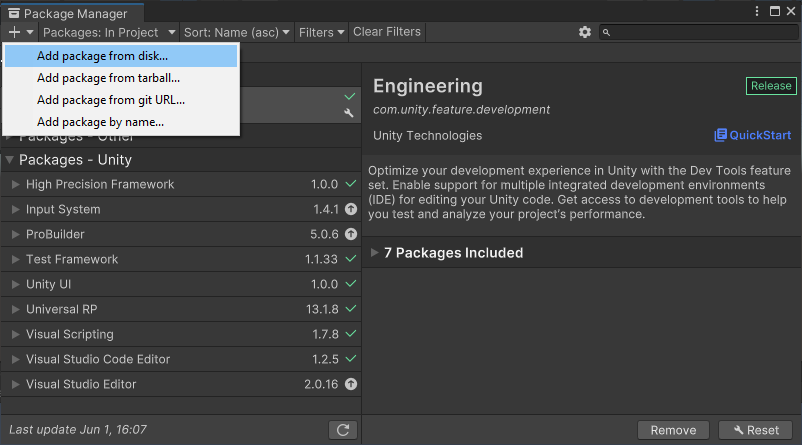
Task: Open the three-dot window options menu
Action: tap(757, 11)
